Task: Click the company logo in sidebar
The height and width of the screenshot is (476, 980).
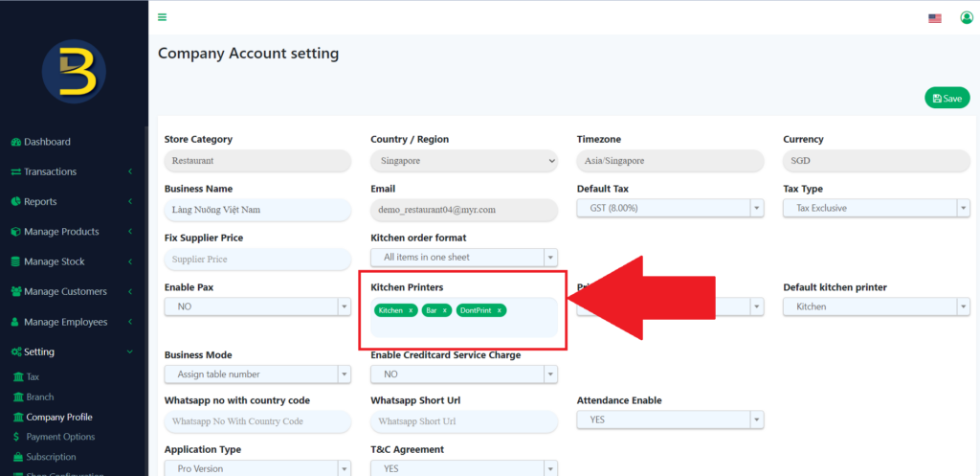Action: point(74,72)
